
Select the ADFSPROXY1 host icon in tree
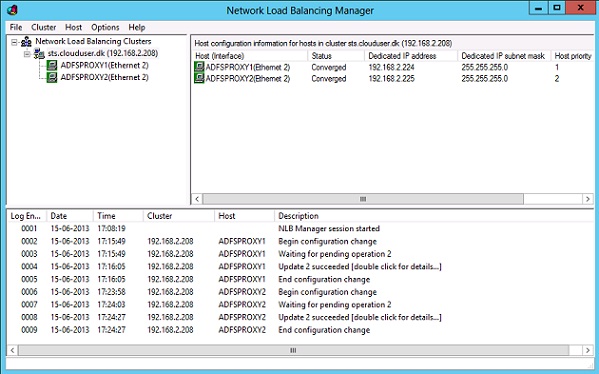pos(52,65)
